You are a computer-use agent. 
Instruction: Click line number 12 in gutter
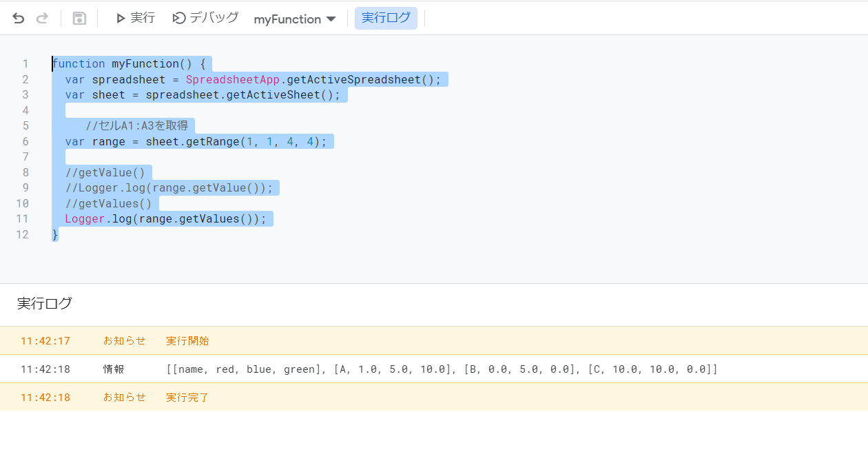click(x=23, y=235)
